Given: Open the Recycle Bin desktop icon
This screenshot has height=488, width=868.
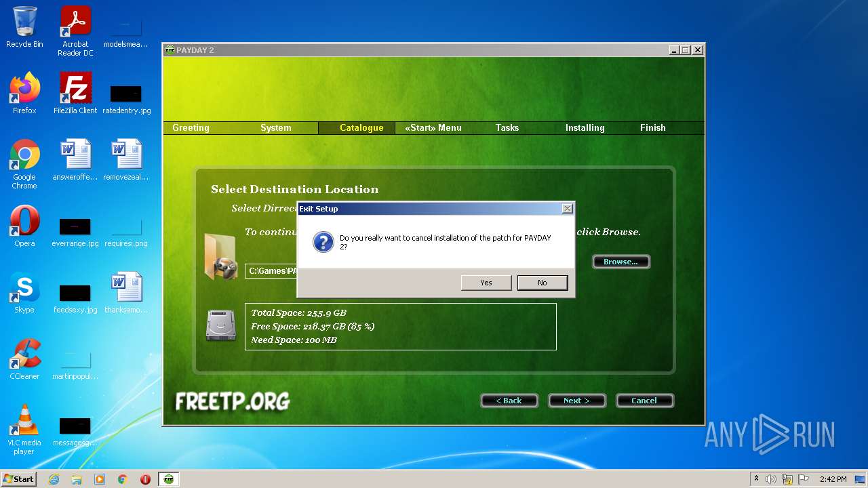Looking at the screenshot, I should click(24, 28).
